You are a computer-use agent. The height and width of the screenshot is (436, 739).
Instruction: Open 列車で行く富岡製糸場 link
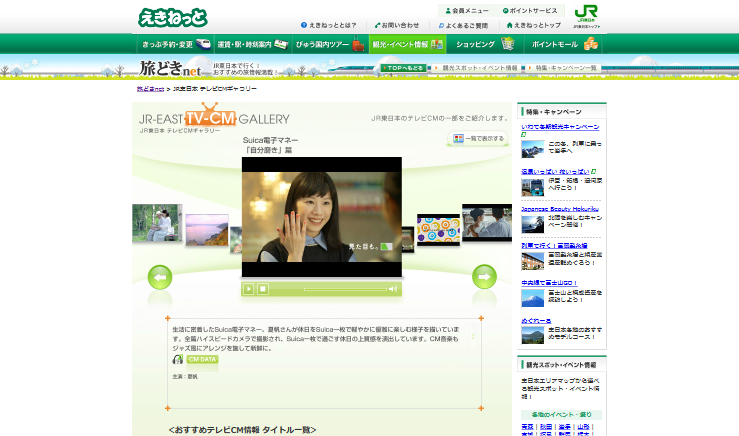[554, 246]
